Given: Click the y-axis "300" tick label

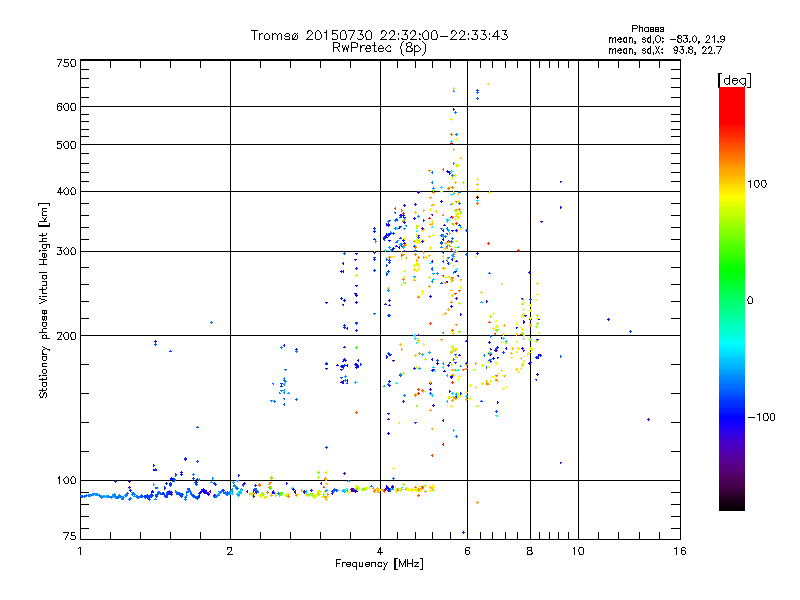Looking at the screenshot, I should tap(66, 252).
